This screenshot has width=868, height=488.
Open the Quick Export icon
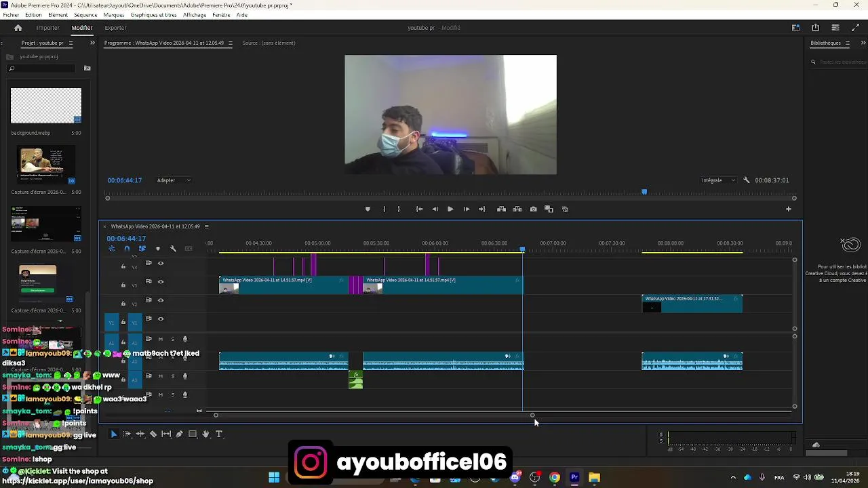click(815, 28)
